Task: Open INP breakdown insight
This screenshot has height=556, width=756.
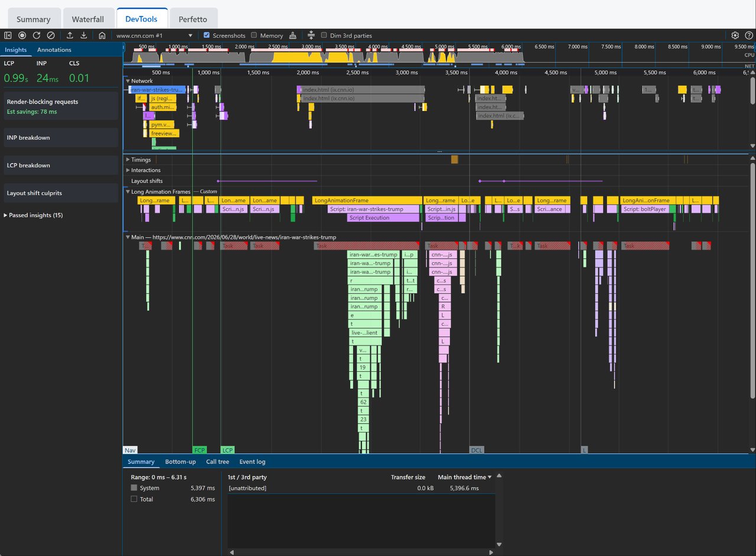Action: (61, 138)
